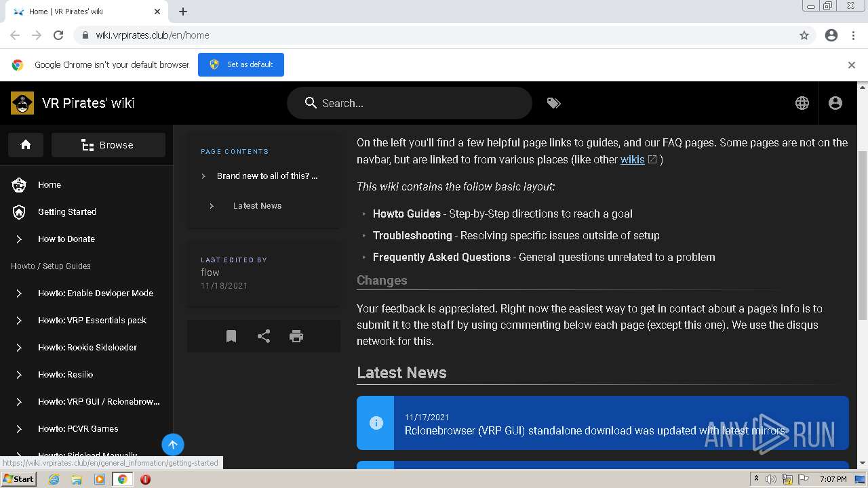
Task: Print page using the printer icon
Action: pyautogui.click(x=296, y=336)
